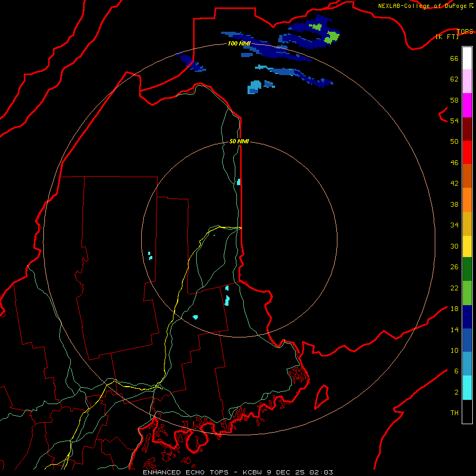476x476 pixels.
Task: Click the magenta swatch between 58 and 54
Action: click(x=467, y=105)
